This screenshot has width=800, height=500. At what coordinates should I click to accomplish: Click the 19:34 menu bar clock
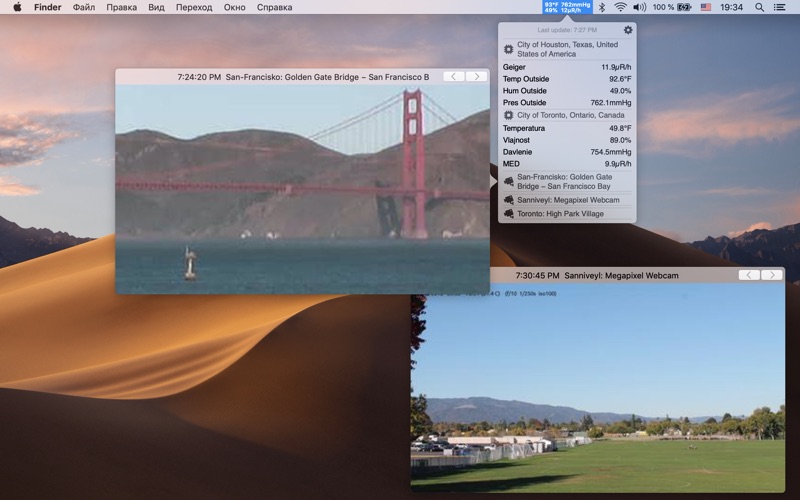[x=731, y=7]
